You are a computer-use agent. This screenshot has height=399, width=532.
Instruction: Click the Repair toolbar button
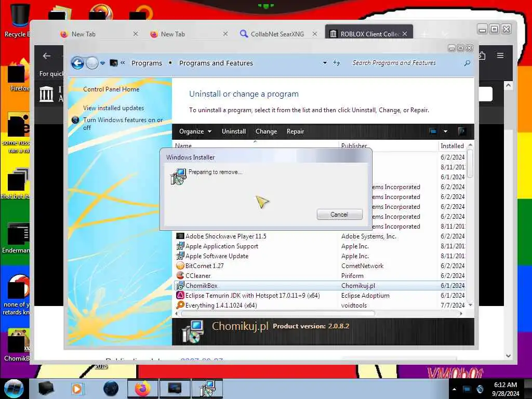(295, 131)
